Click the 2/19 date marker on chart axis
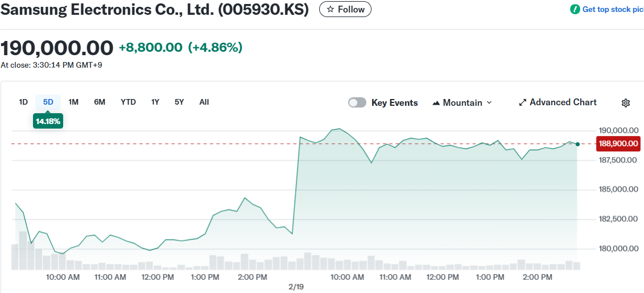Viewport: 644px width, 293px height. click(x=296, y=287)
